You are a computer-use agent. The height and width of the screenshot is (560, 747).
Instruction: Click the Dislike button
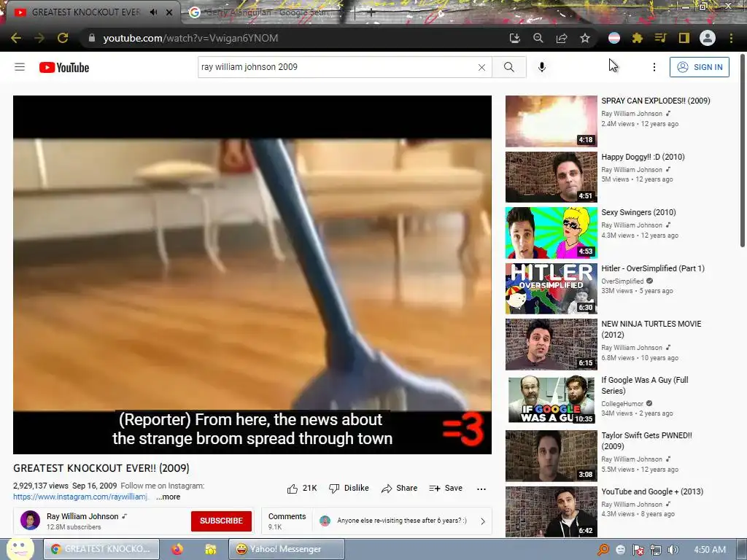click(349, 488)
